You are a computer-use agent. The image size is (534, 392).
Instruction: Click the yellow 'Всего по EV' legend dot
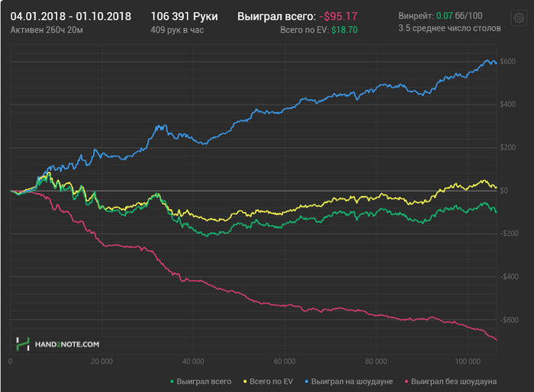(x=245, y=381)
